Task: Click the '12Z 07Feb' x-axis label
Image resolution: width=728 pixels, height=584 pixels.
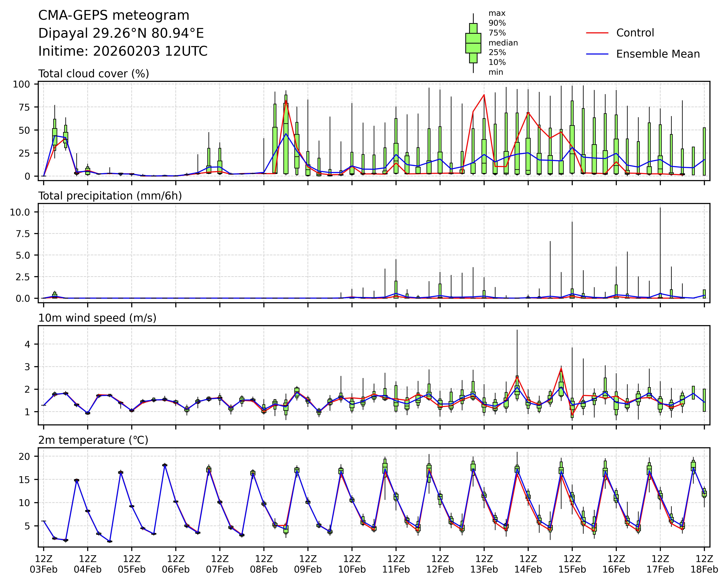Action: tap(220, 564)
